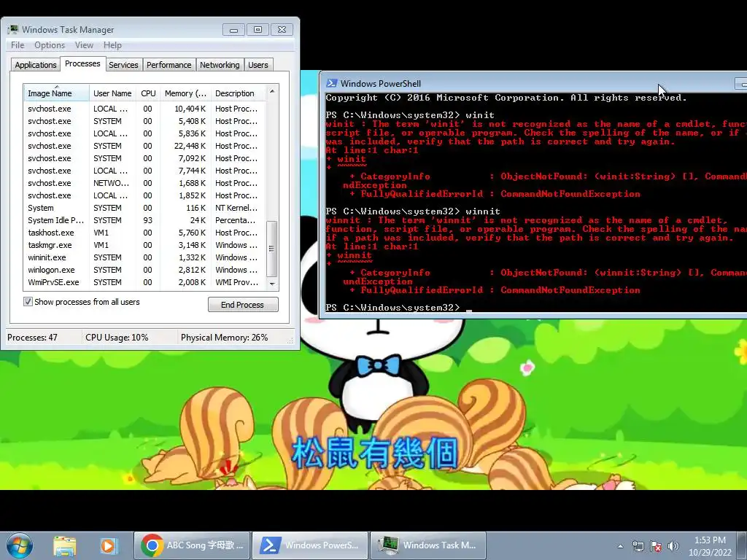Open the Options menu in Task Manager
Screen dimensions: 747x560
coord(50,45)
